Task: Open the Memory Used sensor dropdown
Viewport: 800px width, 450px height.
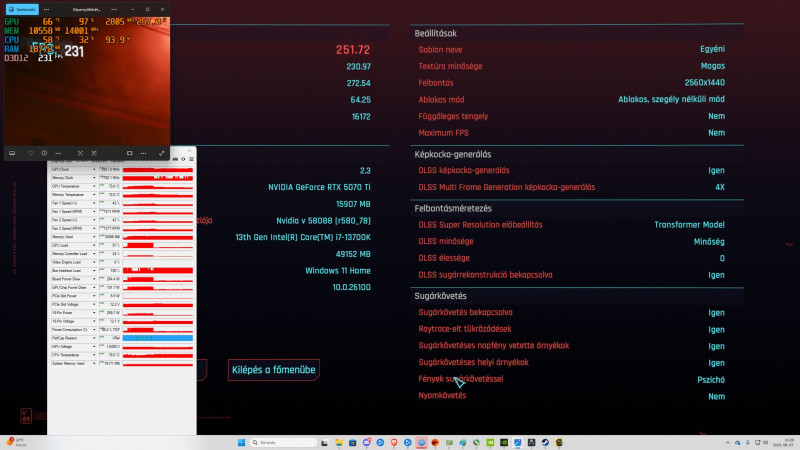Action: pyautogui.click(x=94, y=237)
